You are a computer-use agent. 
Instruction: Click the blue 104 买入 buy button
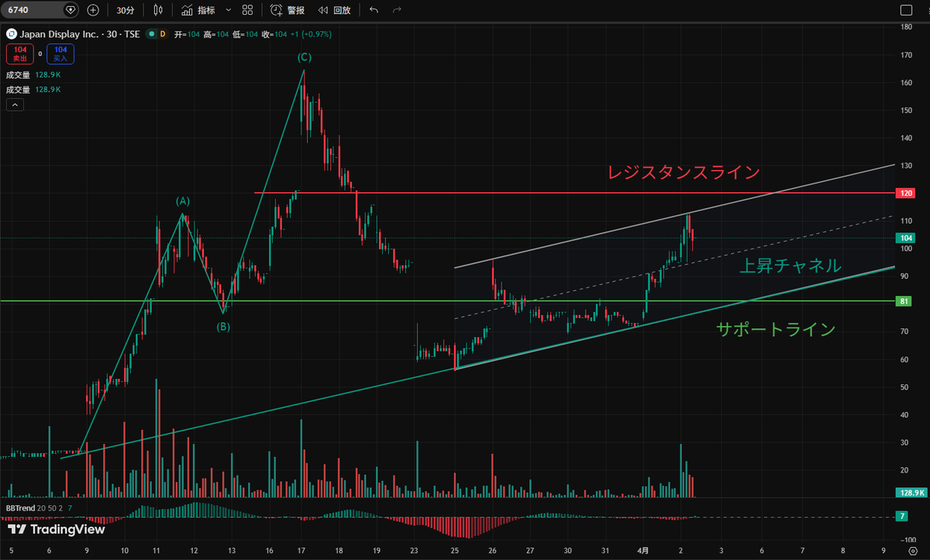coord(60,53)
